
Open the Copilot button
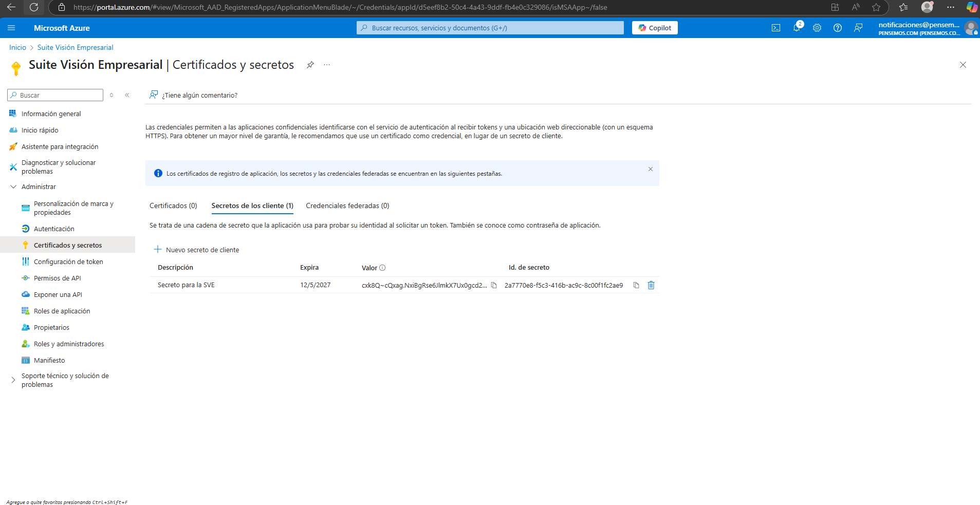coord(655,28)
